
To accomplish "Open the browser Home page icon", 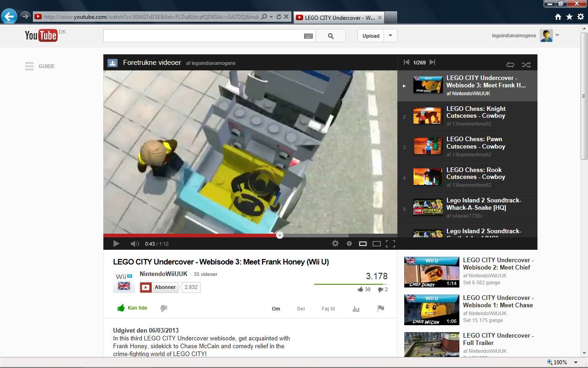I will pyautogui.click(x=558, y=17).
